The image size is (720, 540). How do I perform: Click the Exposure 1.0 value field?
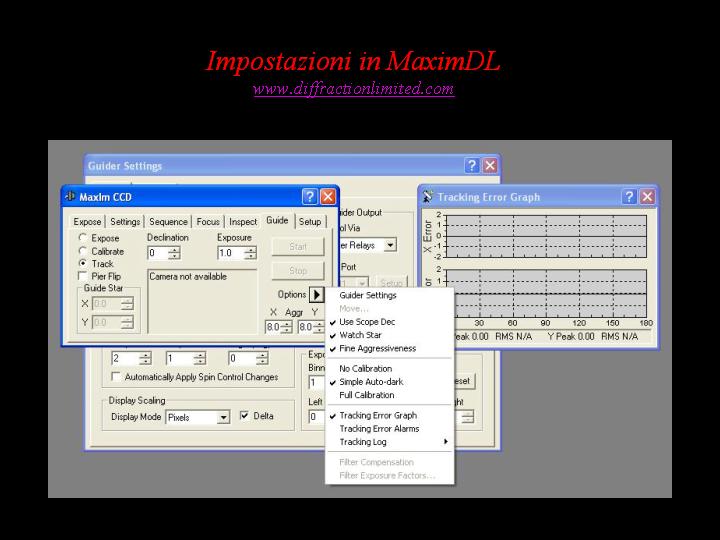(x=231, y=253)
